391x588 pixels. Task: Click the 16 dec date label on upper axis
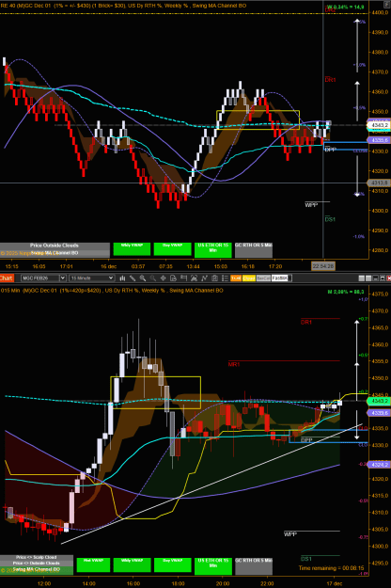109,266
